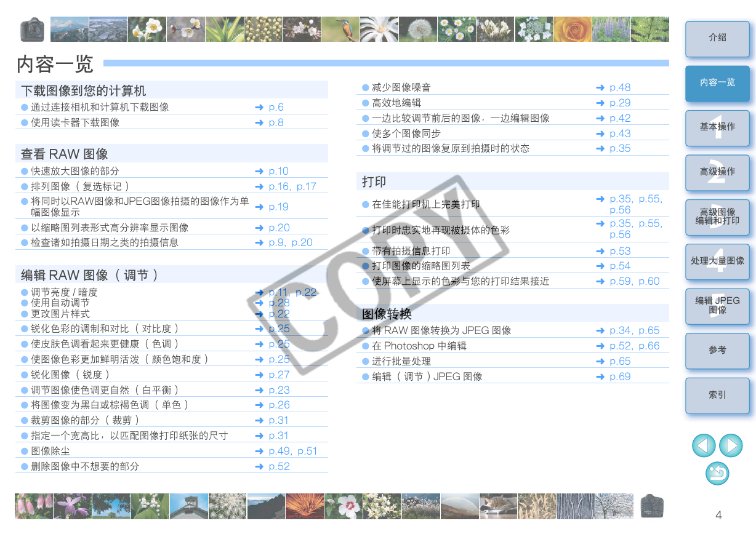Screen dimensions: 756x534
Task: Open p.28 link for 使用自动调节
Action: coord(279,303)
